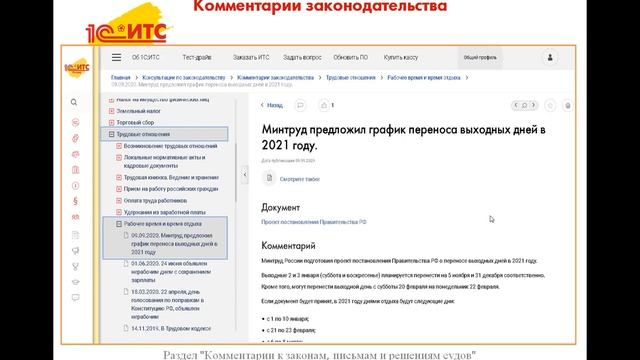Viewport: 640px width, 360px height.
Task: Expand Удержания из заработной платы node
Action: coord(119,212)
